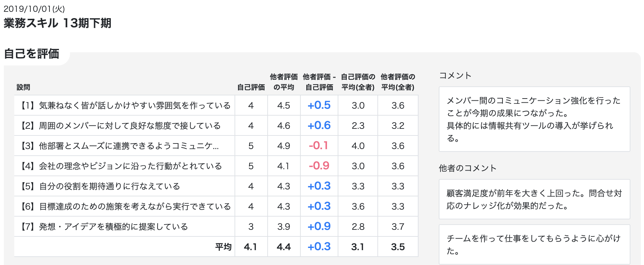Click the 業務スキル 13期下期 page title
644x265 pixels.
coord(58,23)
